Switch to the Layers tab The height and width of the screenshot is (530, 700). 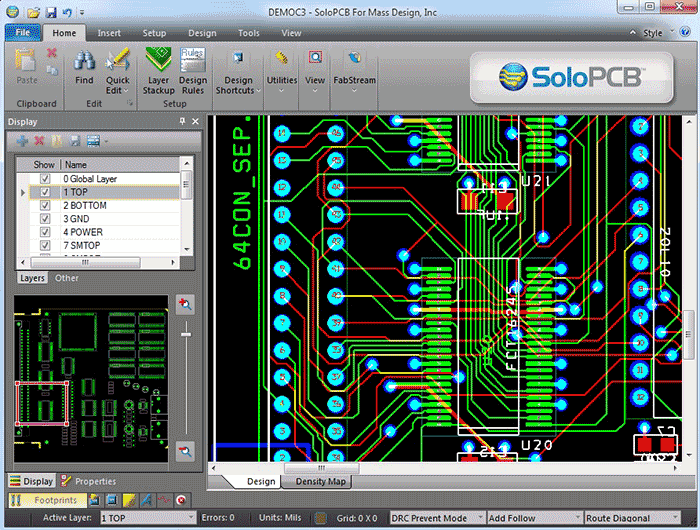[x=32, y=278]
